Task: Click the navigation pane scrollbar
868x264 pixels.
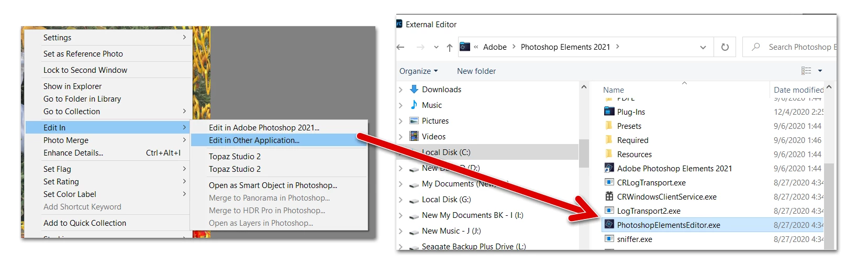Action: coord(584,153)
